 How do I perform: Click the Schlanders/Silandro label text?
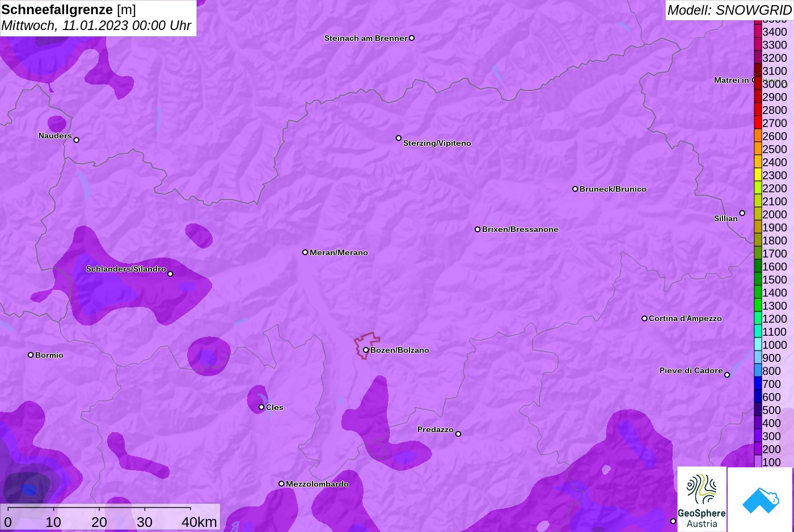pos(126,269)
